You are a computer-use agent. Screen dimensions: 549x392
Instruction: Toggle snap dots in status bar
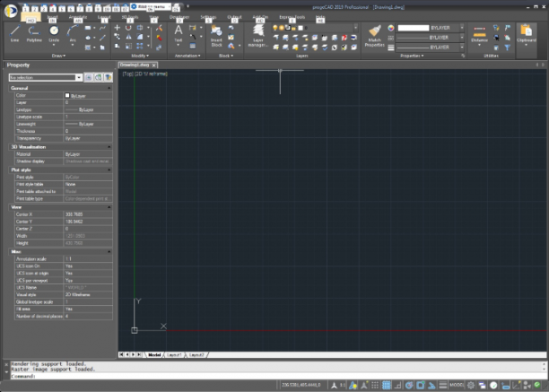tap(375, 386)
